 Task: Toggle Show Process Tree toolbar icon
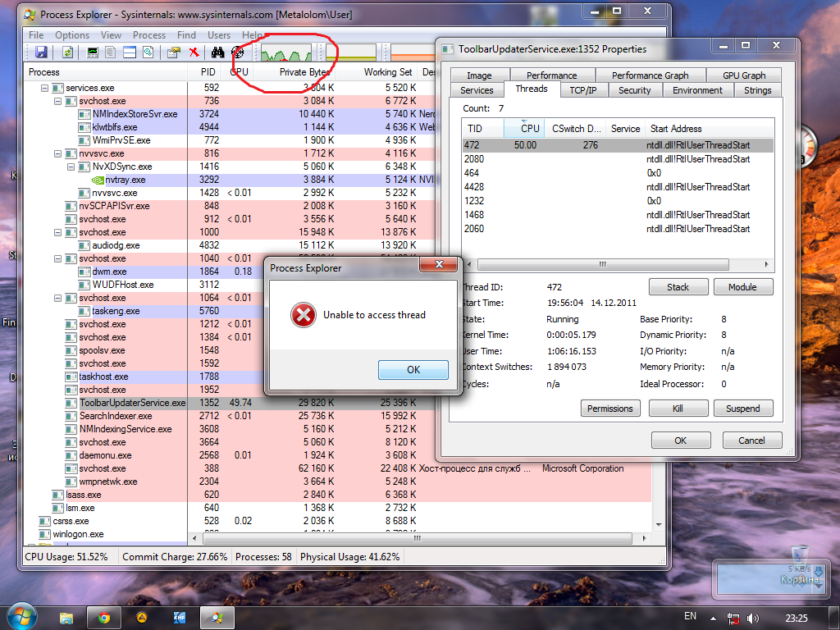point(111,52)
